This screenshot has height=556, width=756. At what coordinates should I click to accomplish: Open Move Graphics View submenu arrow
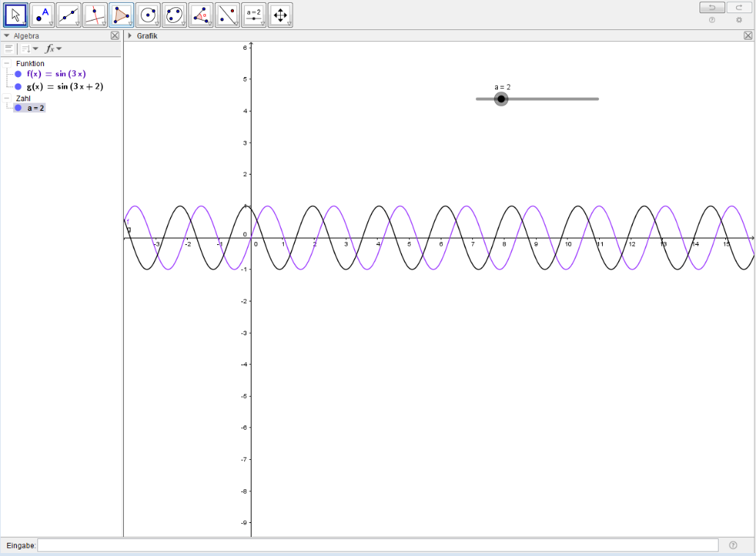290,23
